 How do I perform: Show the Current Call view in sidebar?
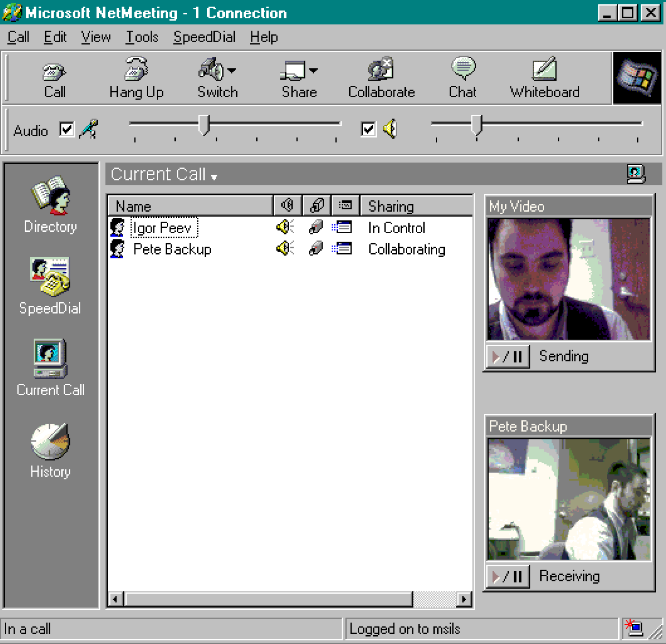(x=50, y=368)
